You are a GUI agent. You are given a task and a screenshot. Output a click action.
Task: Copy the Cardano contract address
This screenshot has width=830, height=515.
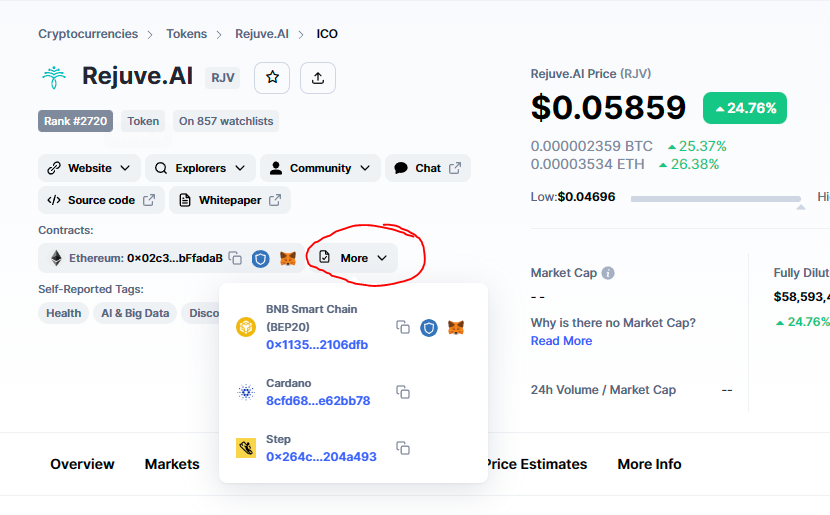[x=403, y=392]
